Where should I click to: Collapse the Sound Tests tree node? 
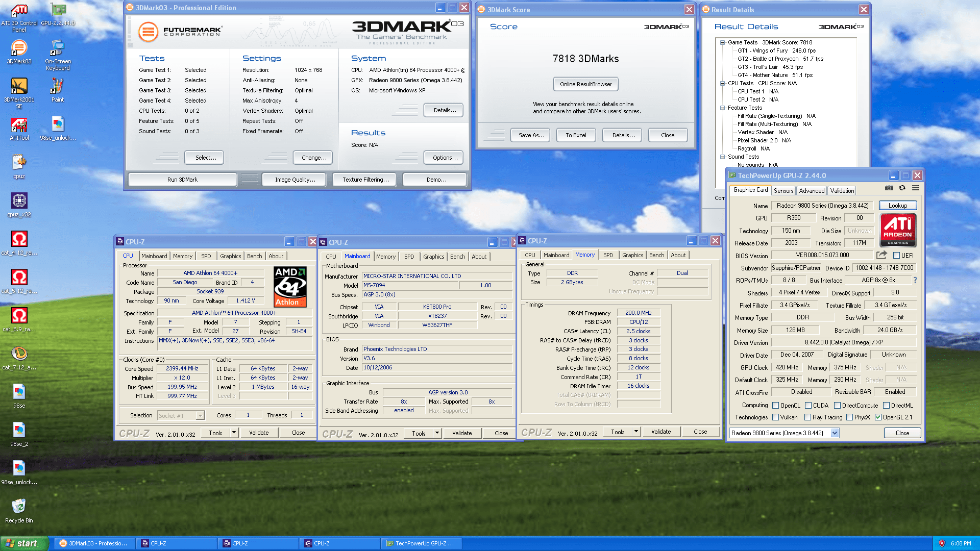coord(722,157)
